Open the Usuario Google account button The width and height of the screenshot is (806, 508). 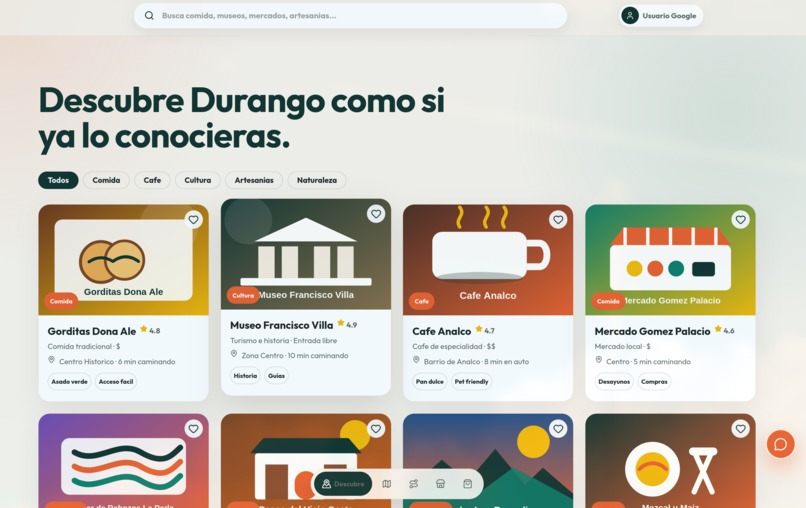pyautogui.click(x=661, y=15)
